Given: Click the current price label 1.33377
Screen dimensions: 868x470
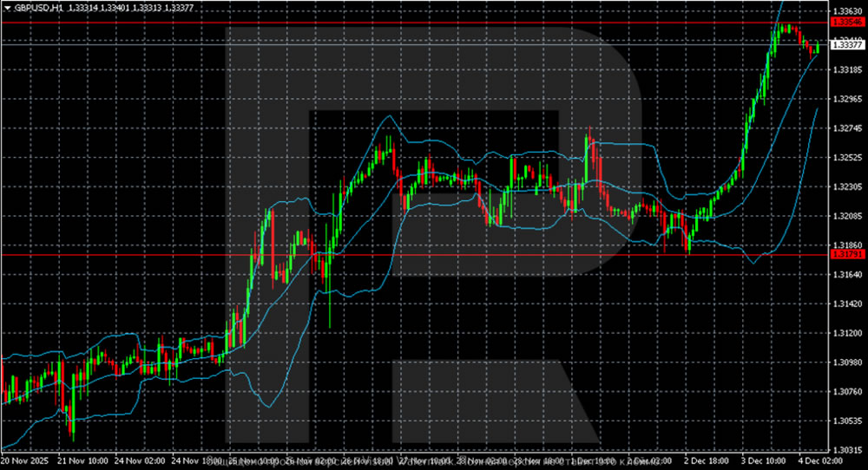Looking at the screenshot, I should [x=847, y=45].
